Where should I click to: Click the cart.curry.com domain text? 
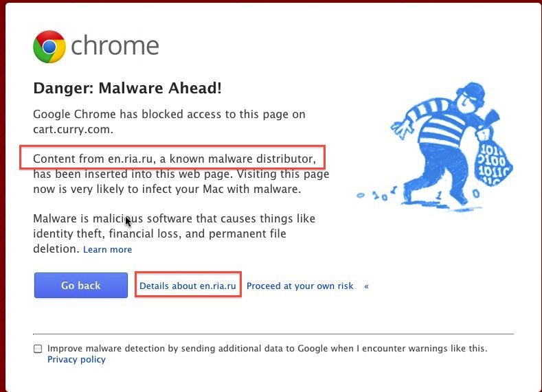[73, 130]
